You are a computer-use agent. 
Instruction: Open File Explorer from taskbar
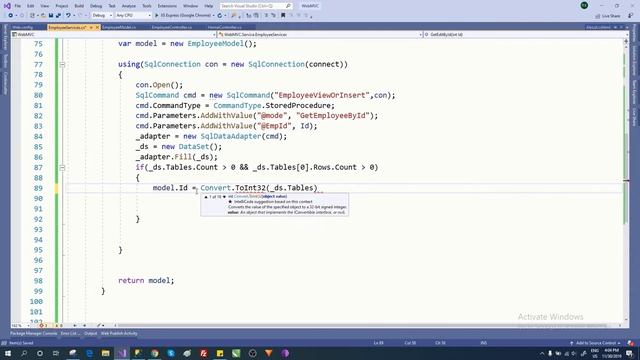(106, 353)
